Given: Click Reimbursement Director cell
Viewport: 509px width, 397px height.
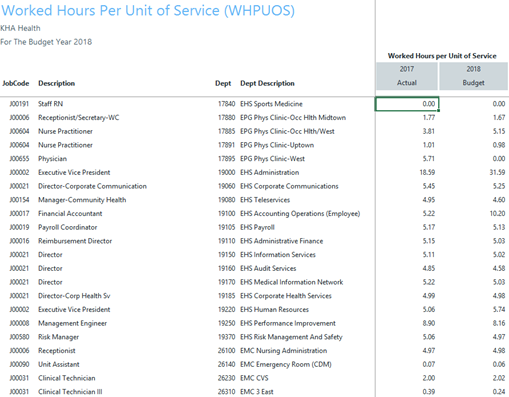Looking at the screenshot, I should [75, 241].
